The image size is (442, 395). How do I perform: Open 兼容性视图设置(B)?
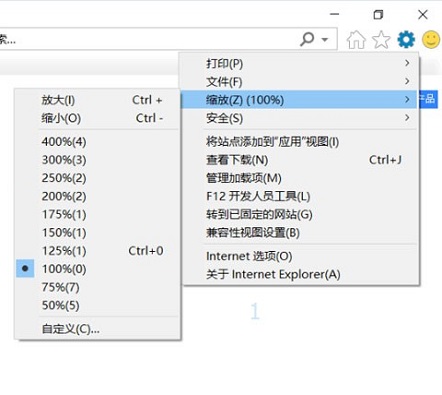(x=299, y=233)
